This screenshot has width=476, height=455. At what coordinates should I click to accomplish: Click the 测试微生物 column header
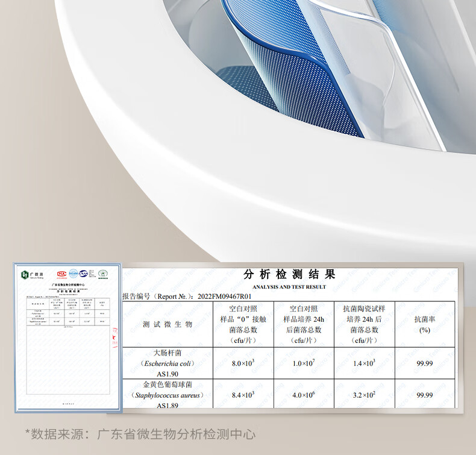click(168, 324)
